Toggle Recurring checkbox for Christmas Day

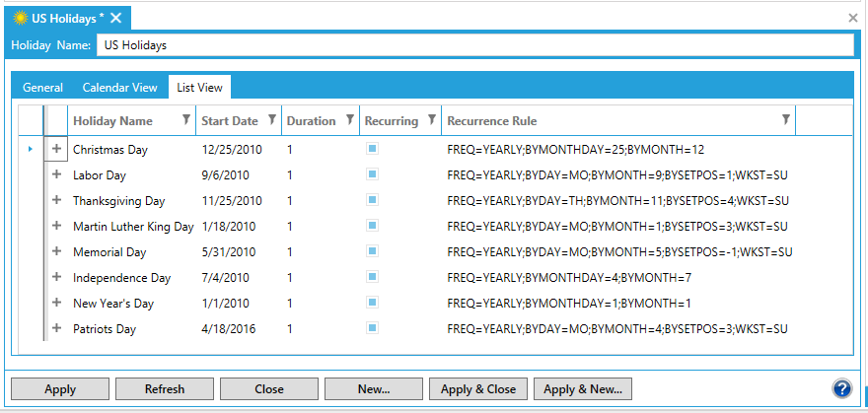(372, 149)
